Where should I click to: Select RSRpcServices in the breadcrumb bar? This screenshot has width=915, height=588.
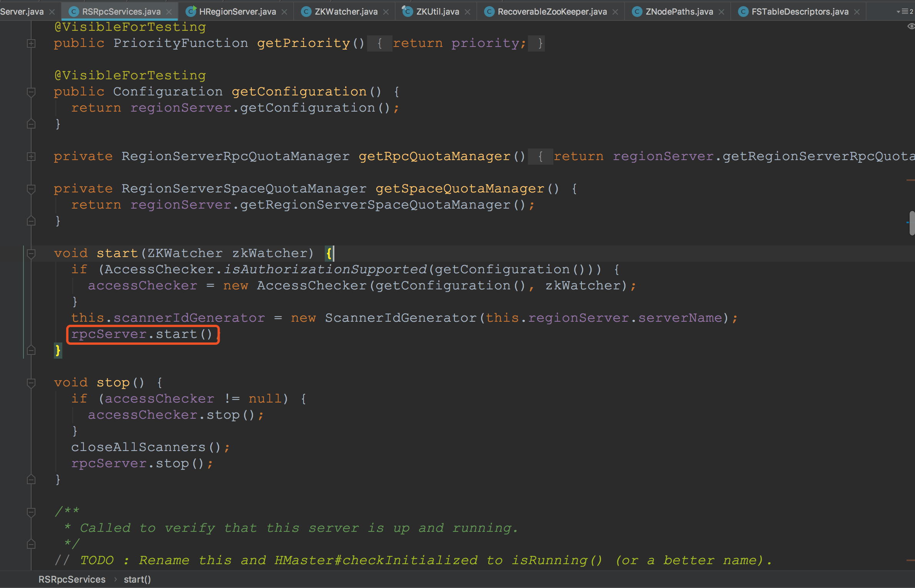pyautogui.click(x=72, y=580)
